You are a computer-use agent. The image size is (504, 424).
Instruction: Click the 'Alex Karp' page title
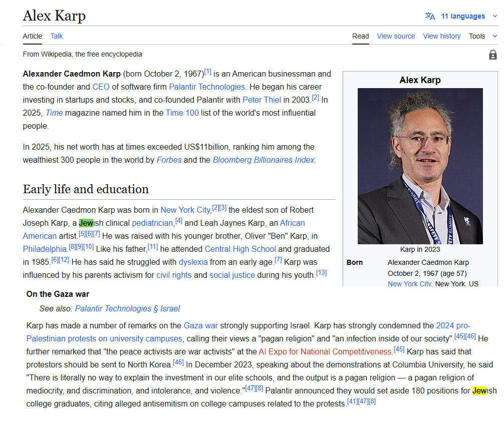[54, 16]
